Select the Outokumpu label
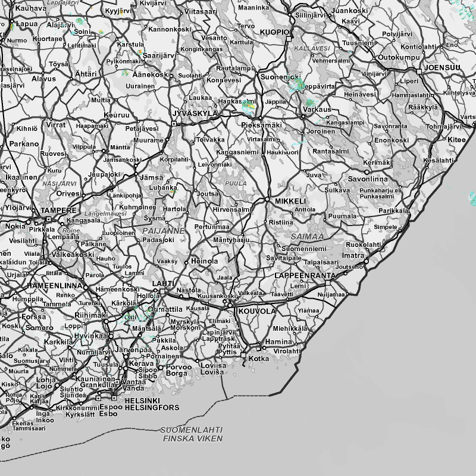The image size is (476, 476). pos(399,57)
